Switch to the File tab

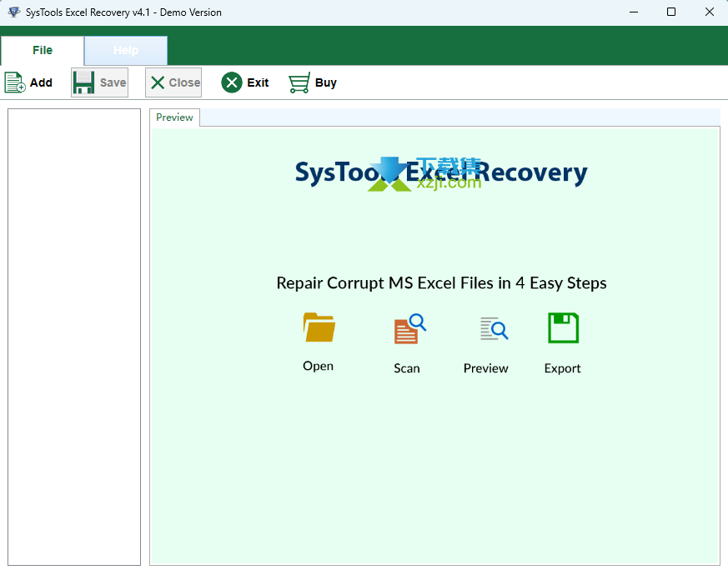coord(43,50)
